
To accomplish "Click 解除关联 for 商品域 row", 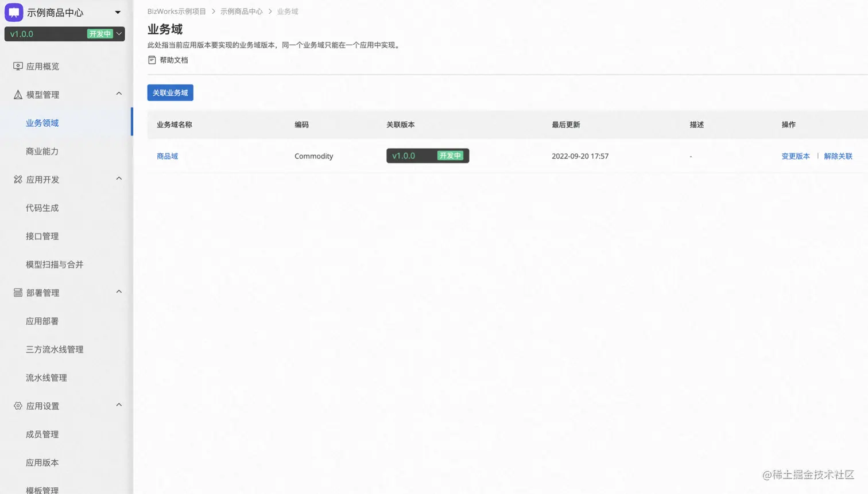I will 838,156.
